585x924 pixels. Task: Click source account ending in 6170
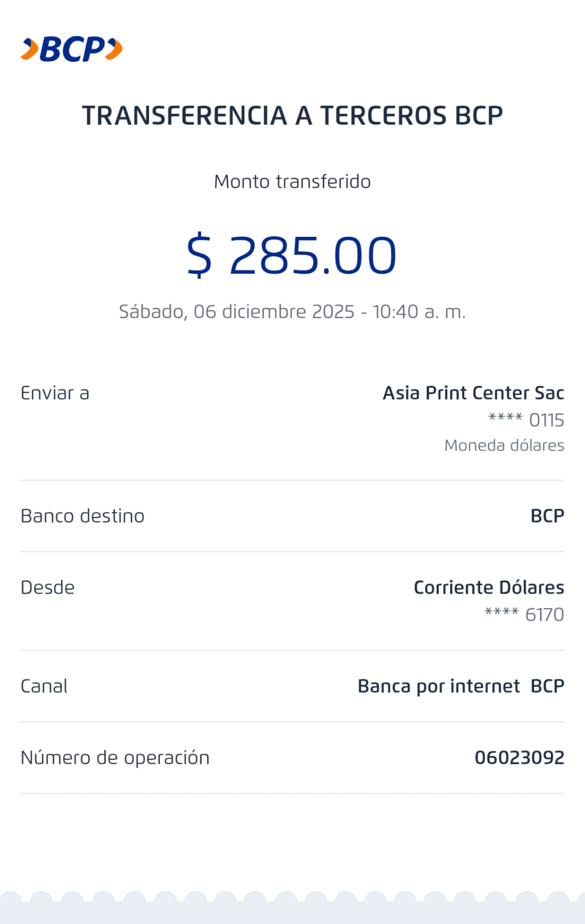(x=524, y=614)
